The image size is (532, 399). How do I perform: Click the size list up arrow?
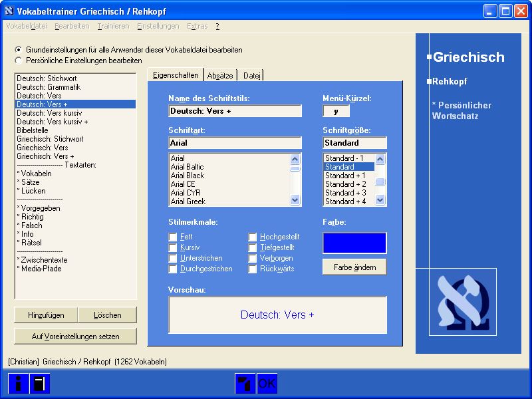(380, 159)
